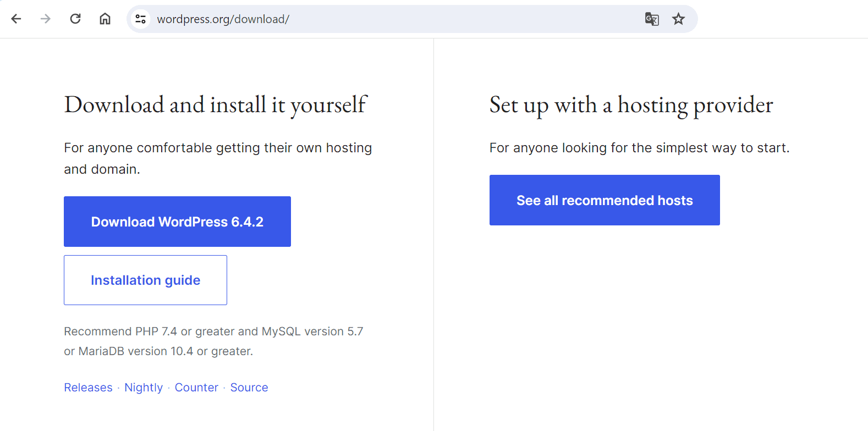Open the Nightly builds link
The image size is (868, 431).
pyautogui.click(x=144, y=388)
